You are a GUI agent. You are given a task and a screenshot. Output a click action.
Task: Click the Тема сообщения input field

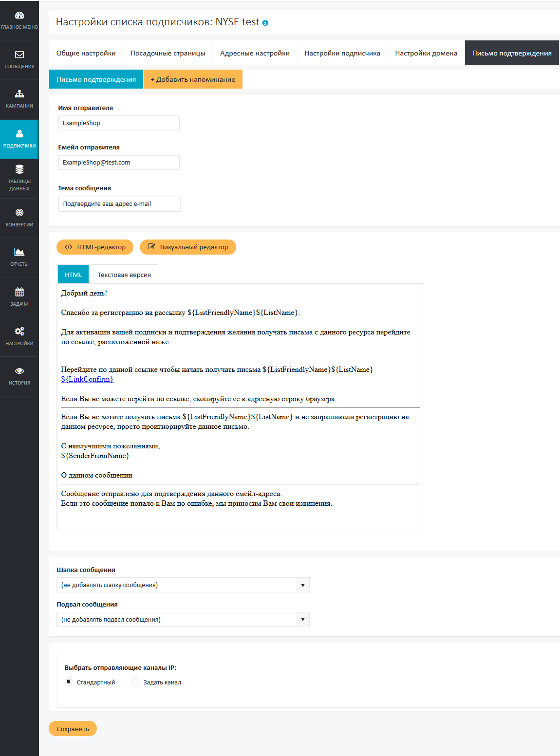(119, 204)
